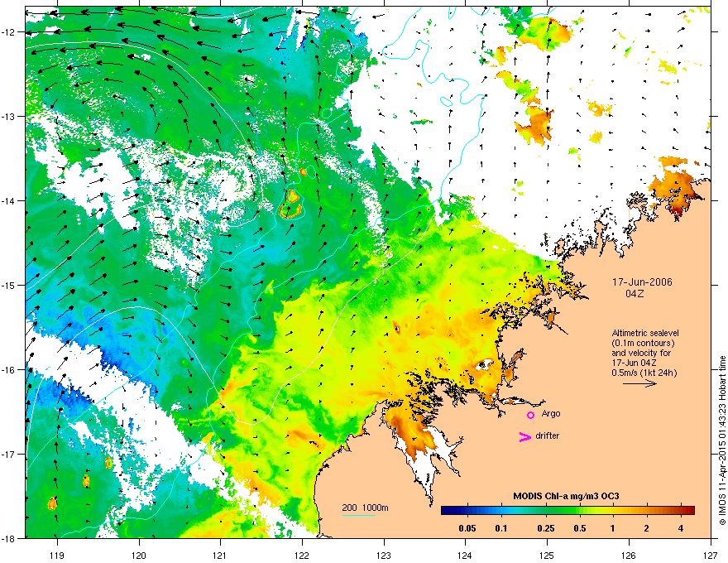The width and height of the screenshot is (728, 563).
Task: Click the magenta Argo circle marker in the legend
Action: point(530,415)
